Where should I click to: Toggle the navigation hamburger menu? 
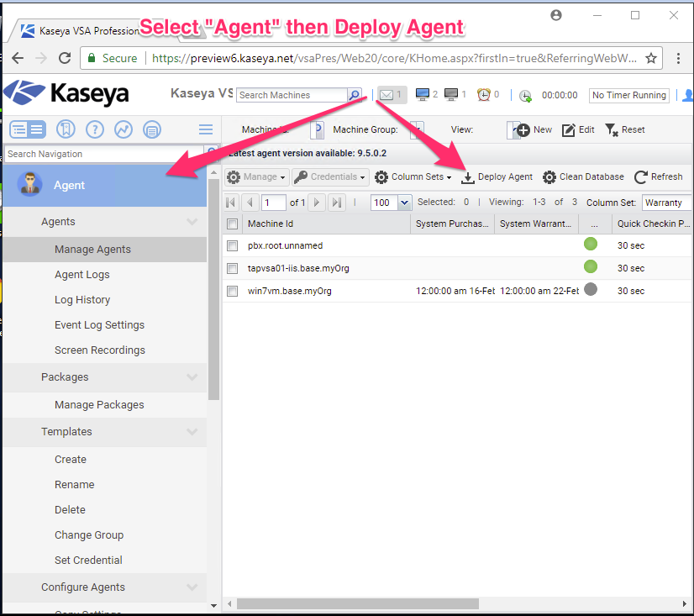pos(206,129)
